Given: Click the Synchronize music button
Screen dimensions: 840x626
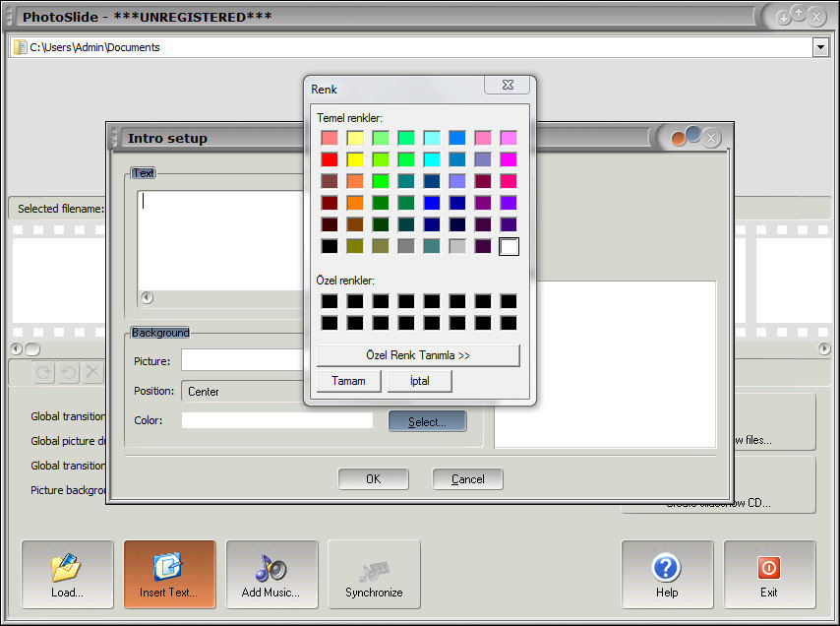Looking at the screenshot, I should (x=374, y=574).
